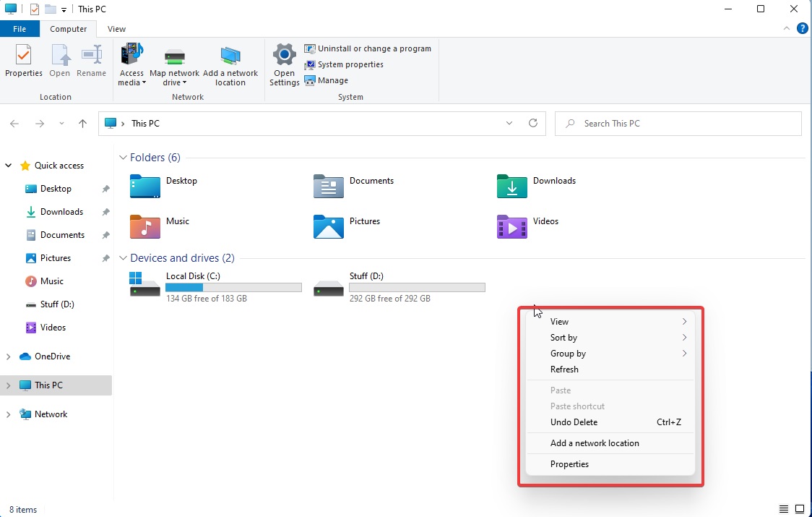Choose Properties in the context menu
The height and width of the screenshot is (517, 812).
pyautogui.click(x=610, y=464)
